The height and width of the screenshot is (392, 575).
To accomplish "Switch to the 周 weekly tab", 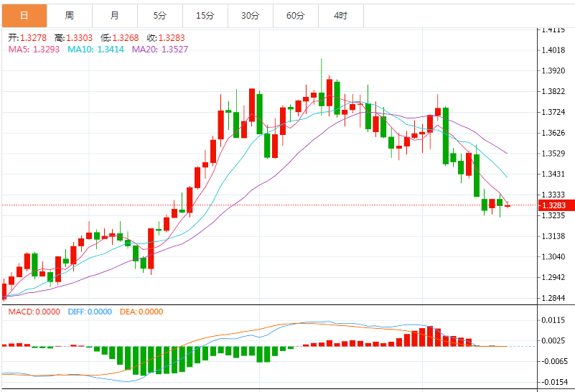I will 70,16.
